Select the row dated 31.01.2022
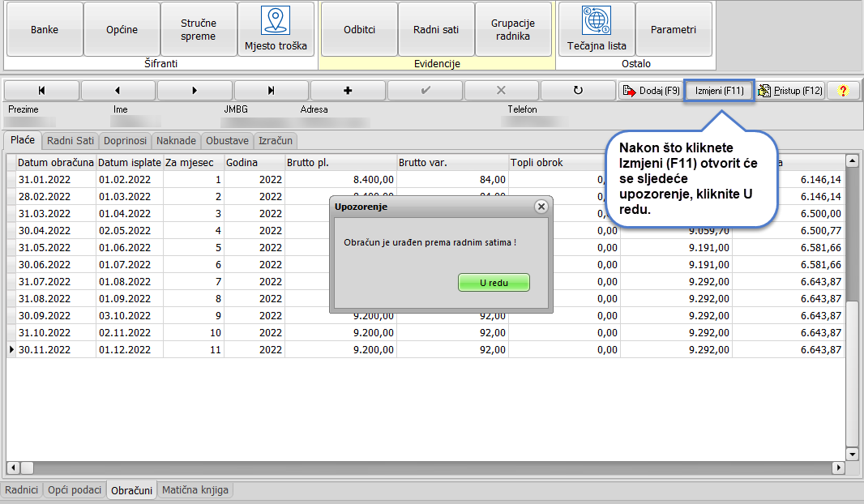 (x=426, y=180)
